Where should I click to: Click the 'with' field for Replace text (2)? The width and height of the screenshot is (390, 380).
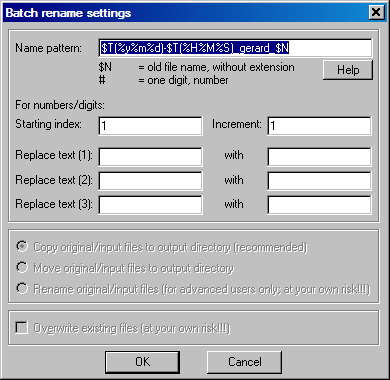coord(319,181)
